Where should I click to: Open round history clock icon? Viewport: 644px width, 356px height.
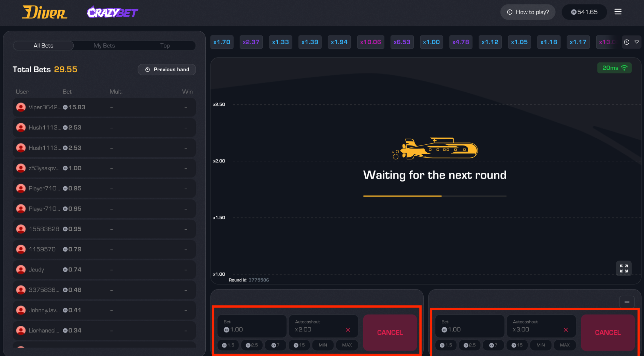pyautogui.click(x=627, y=42)
